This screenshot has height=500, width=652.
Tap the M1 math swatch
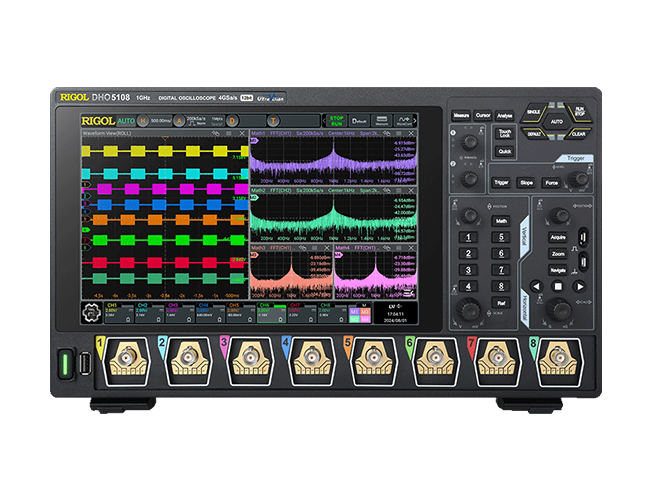coord(354,312)
